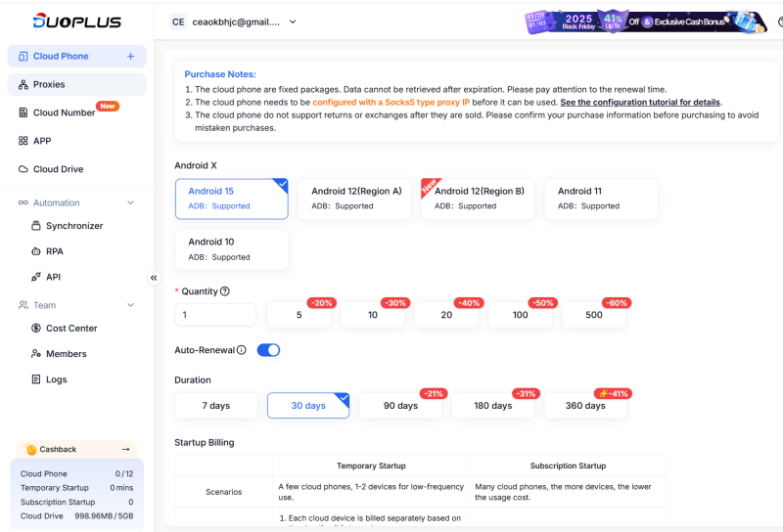Viewport: 783px width, 532px height.
Task: Click the Proxies sidebar icon
Action: (23, 85)
